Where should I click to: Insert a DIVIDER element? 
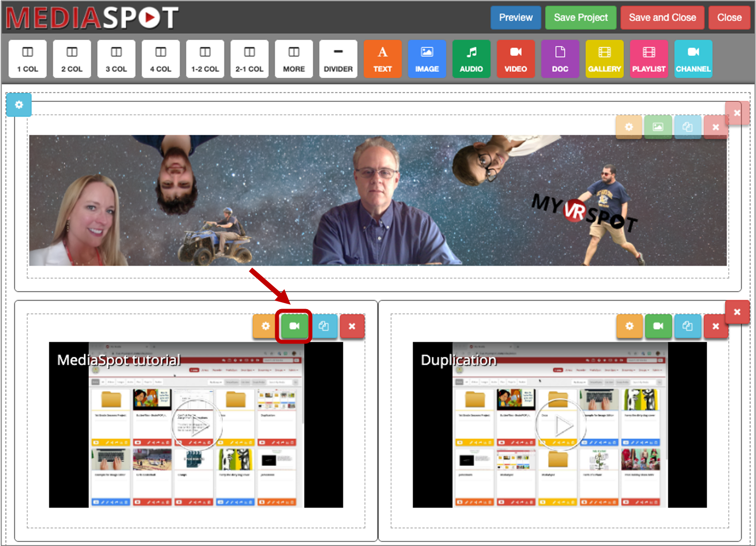tap(338, 59)
